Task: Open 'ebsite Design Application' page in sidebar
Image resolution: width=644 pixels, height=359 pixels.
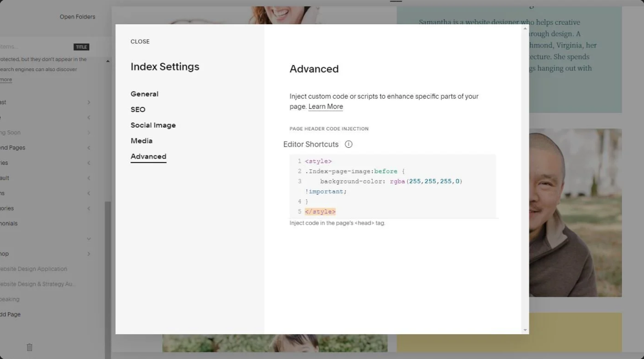Action: pyautogui.click(x=34, y=269)
